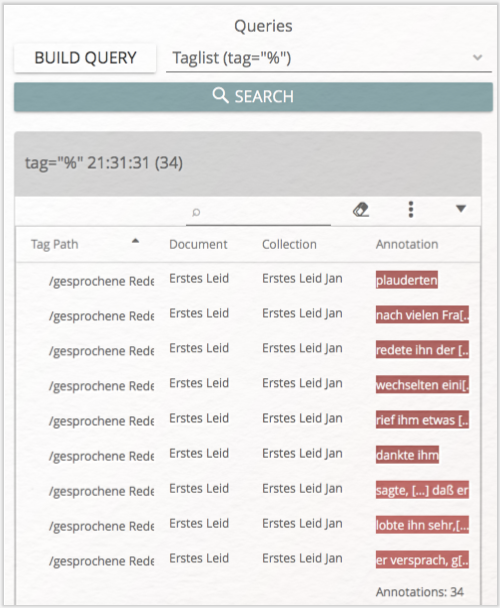Click the SEARCH button

click(x=253, y=97)
